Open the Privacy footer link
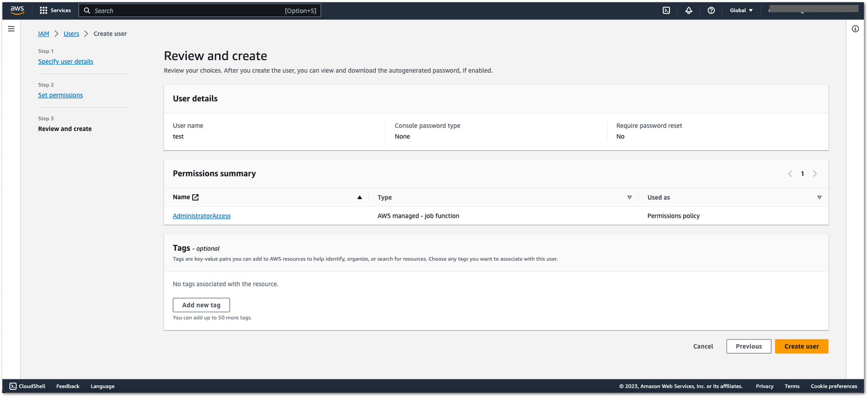The height and width of the screenshot is (397, 868). click(x=764, y=386)
